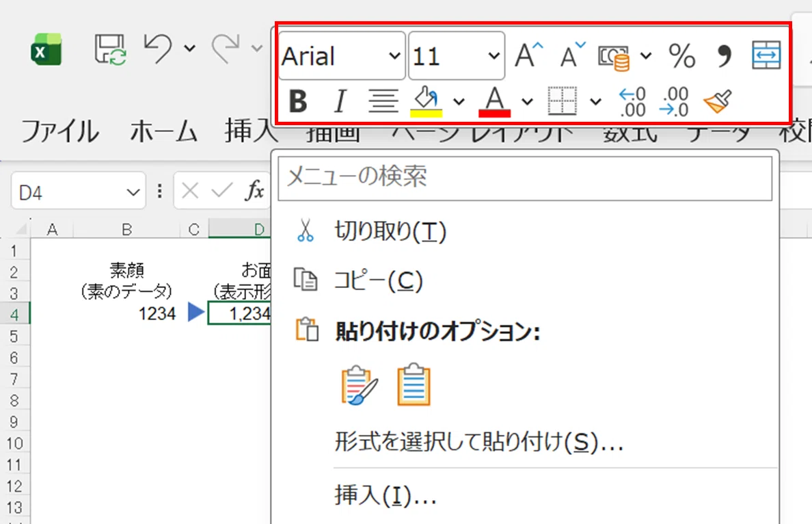Select the row 4 header

click(14, 314)
